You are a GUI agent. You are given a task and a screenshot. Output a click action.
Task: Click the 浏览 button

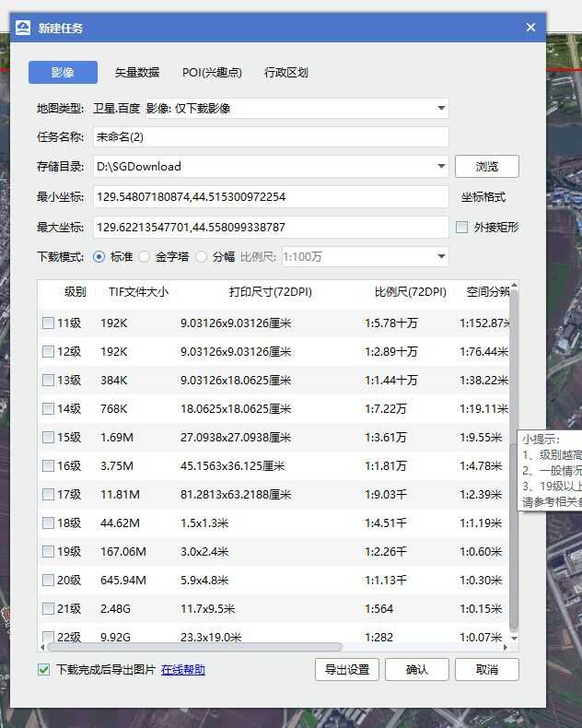(487, 166)
